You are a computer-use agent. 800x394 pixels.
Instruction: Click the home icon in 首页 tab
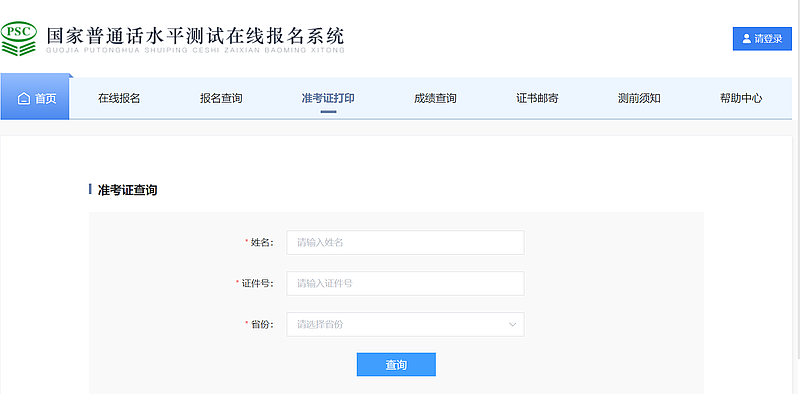coord(23,98)
